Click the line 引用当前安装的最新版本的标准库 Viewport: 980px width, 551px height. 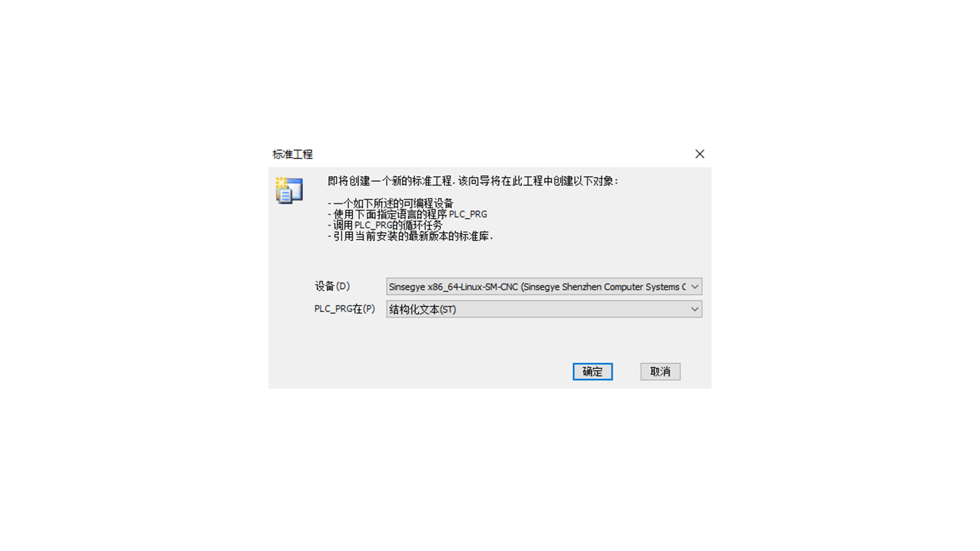(410, 236)
